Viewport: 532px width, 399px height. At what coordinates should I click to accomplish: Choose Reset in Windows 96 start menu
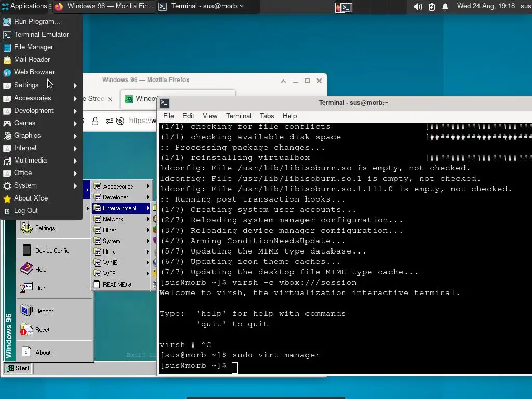(x=54, y=329)
